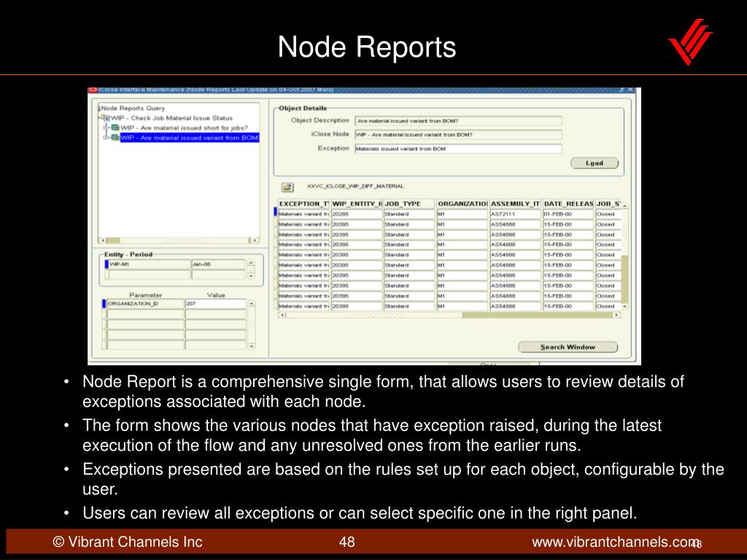
Task: Select 'WIP - Are material issued variant from BOM' tree item
Action: [190, 138]
